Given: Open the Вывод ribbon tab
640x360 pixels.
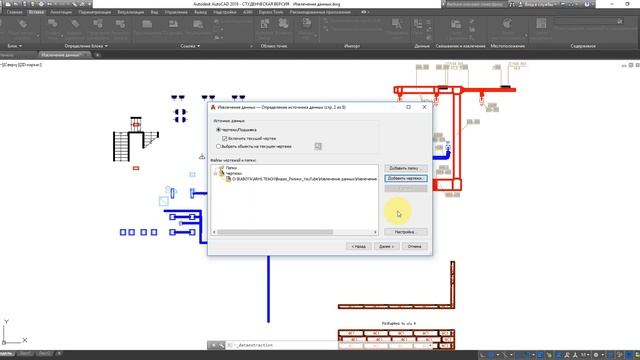Looking at the screenshot, I should pos(200,12).
